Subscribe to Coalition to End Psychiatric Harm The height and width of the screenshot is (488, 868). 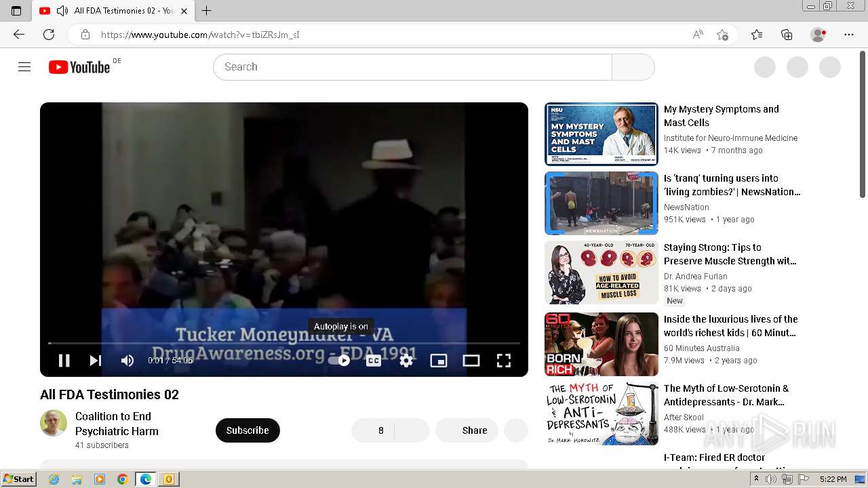point(248,430)
